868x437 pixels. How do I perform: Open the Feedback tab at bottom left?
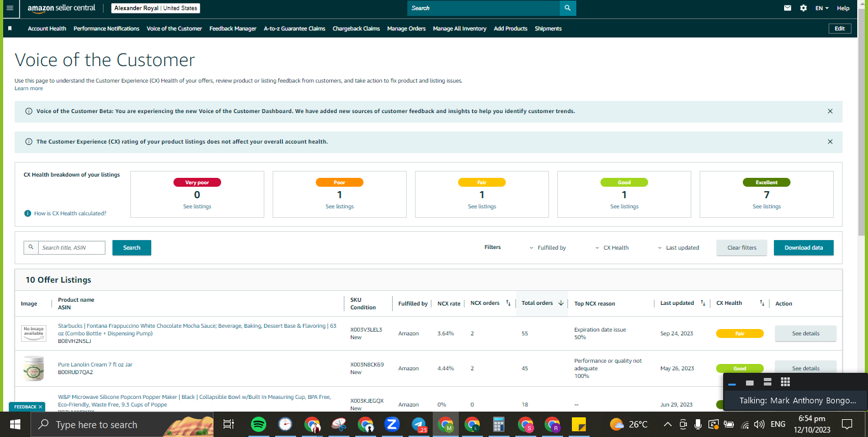(24, 407)
